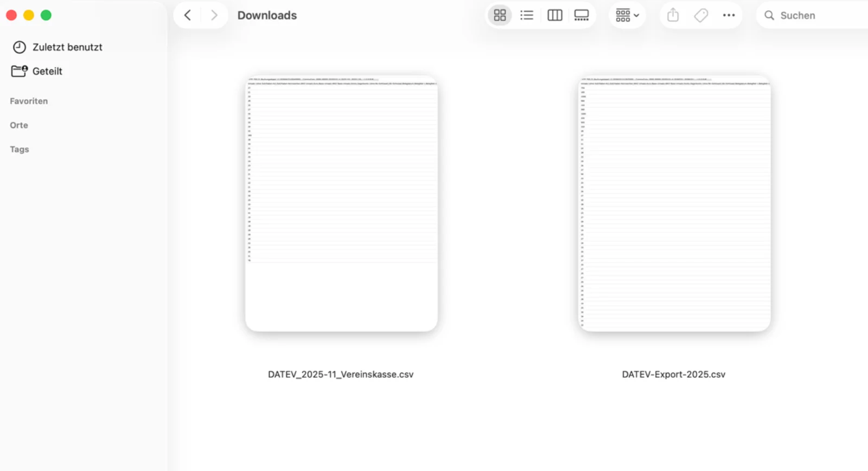Switch to column view

(x=554, y=15)
